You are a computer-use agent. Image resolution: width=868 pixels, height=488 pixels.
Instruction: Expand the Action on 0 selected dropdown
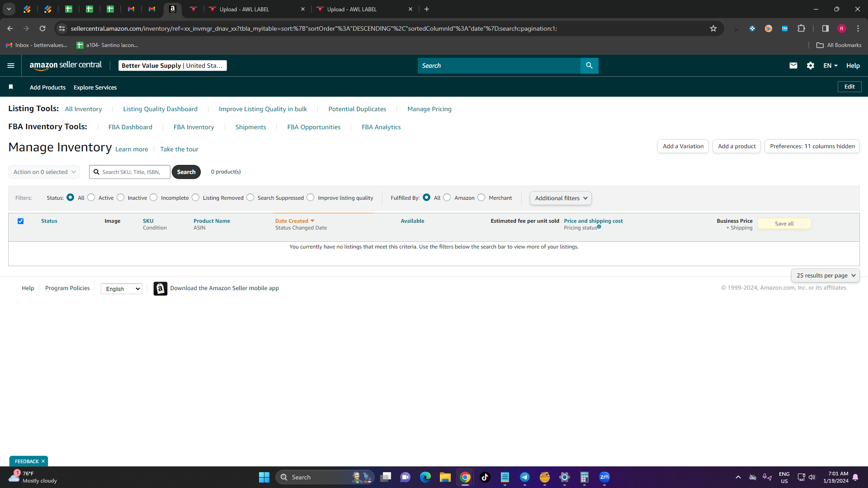44,172
